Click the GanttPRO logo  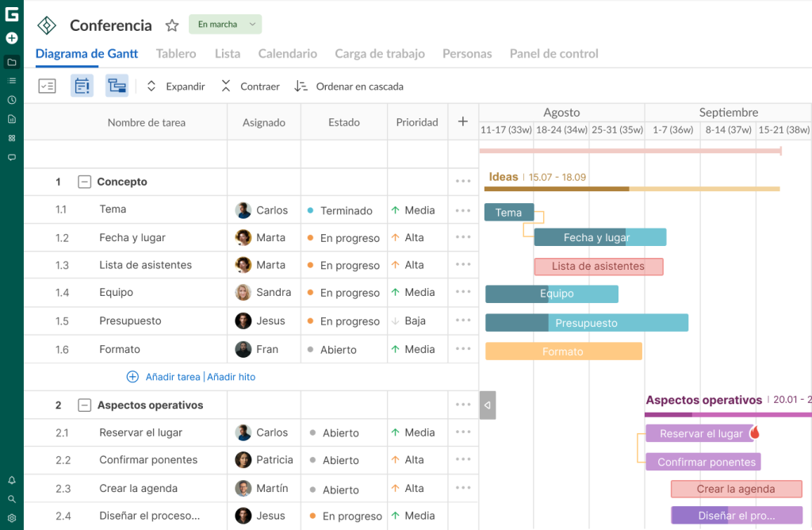point(11,11)
